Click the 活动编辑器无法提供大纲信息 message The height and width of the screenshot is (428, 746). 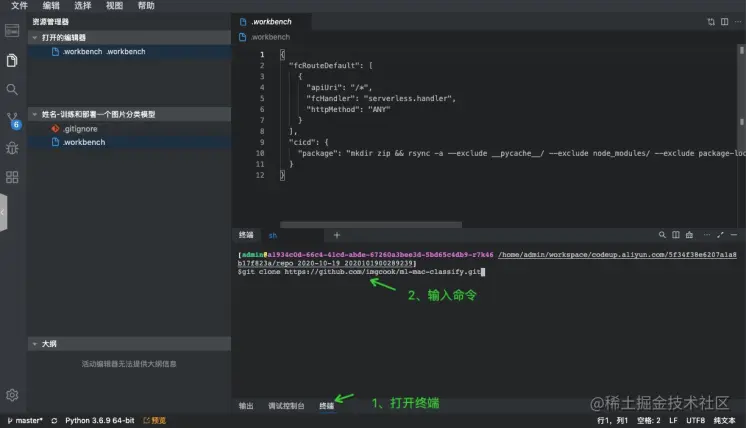[x=129, y=364]
